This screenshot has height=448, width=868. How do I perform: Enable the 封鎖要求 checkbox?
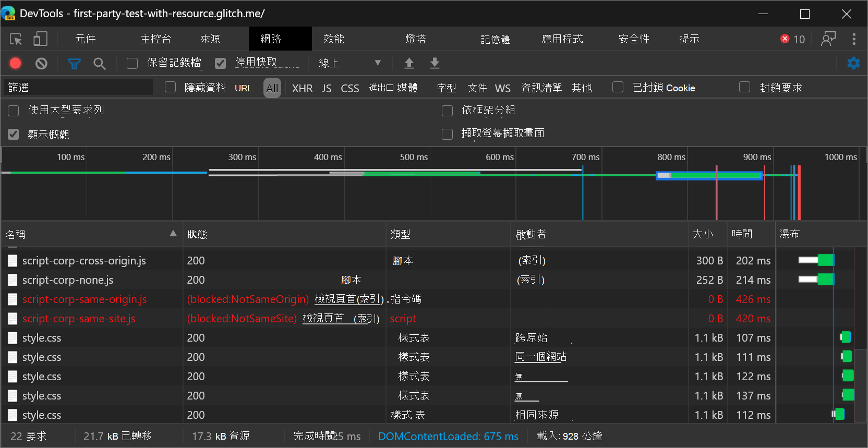point(745,87)
